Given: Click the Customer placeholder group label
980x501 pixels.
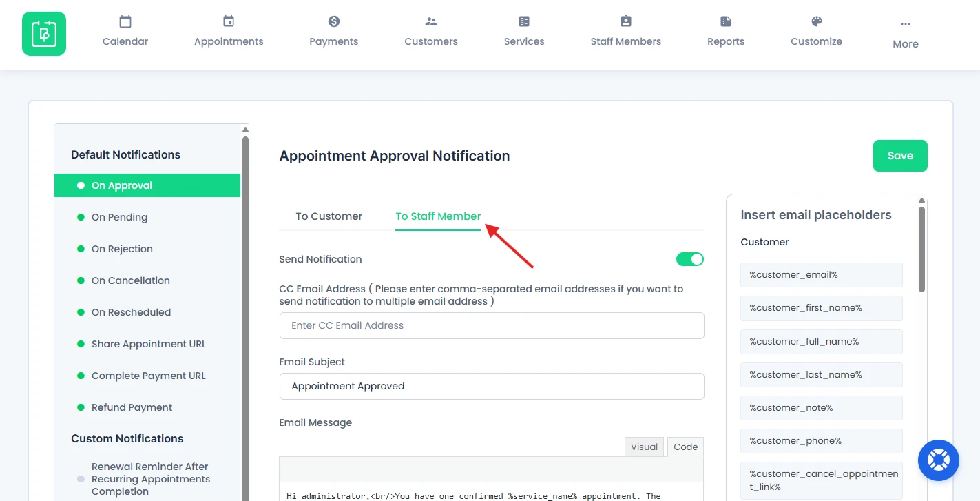Looking at the screenshot, I should (764, 242).
